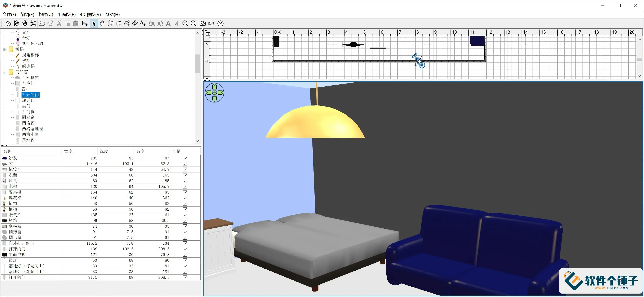The image size is (644, 297).
Task: Sort furniture by 名称 column header
Action: pyautogui.click(x=32, y=151)
